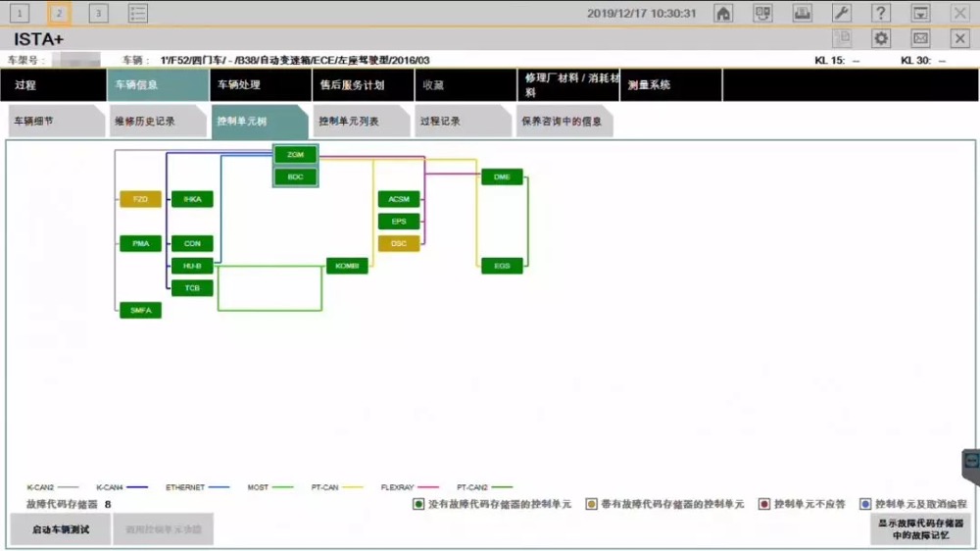Click the yellow 带有故障代码存储器的控制单元 legend swatch

(591, 504)
